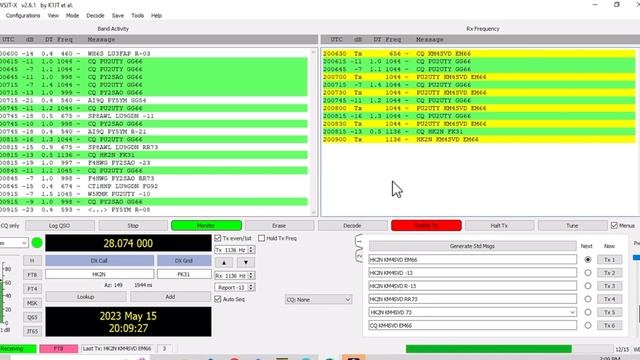Click the Erase button
The width and height of the screenshot is (640, 360).
(279, 225)
